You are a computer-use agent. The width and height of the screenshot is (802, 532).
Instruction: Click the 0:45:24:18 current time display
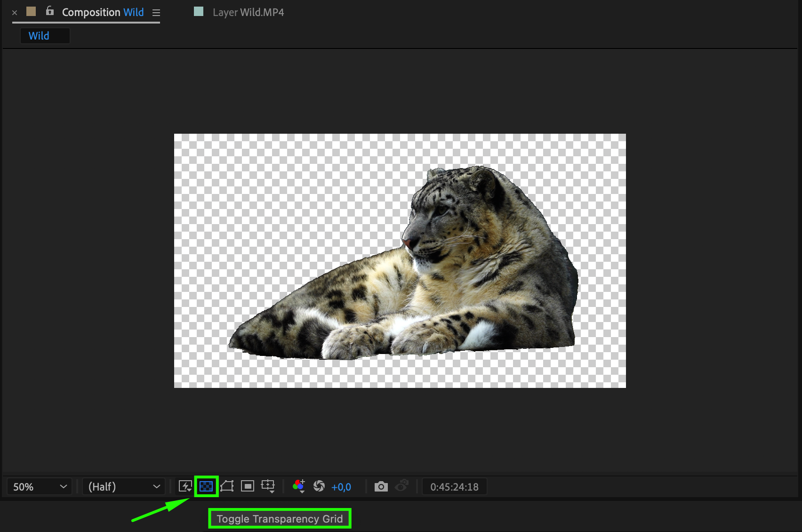(454, 487)
